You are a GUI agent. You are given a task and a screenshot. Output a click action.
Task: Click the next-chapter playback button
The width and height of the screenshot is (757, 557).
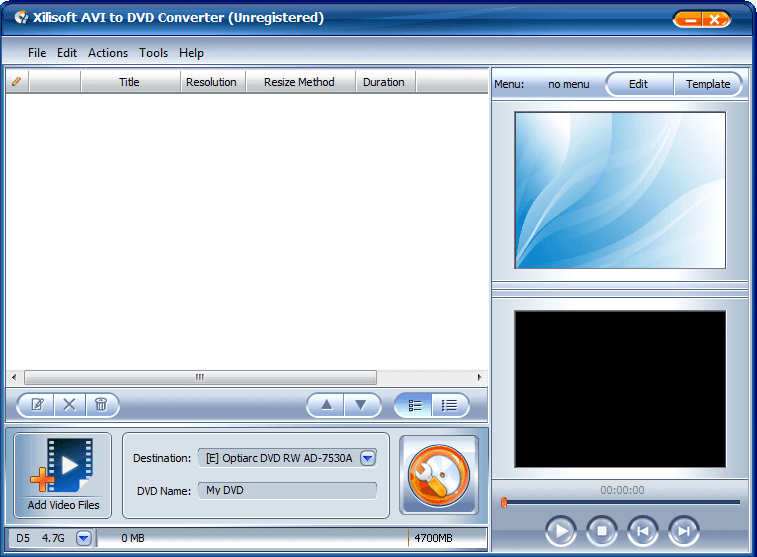[684, 531]
